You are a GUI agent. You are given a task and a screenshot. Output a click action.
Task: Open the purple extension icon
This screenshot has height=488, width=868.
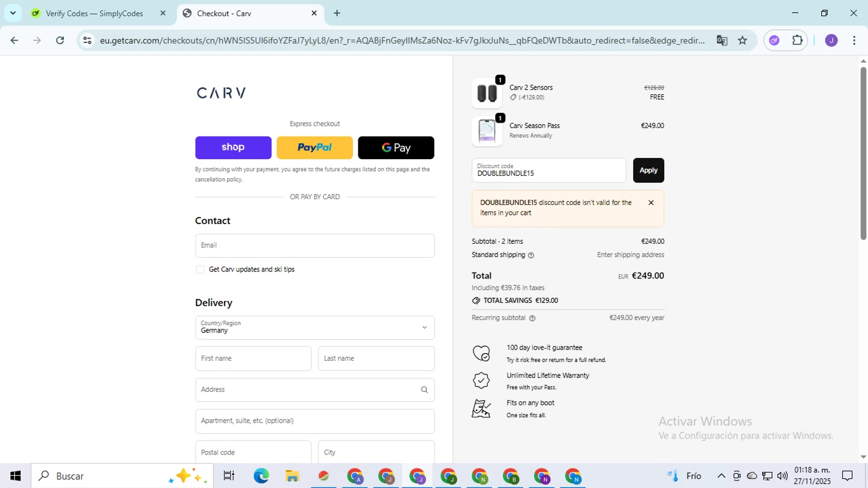(774, 41)
